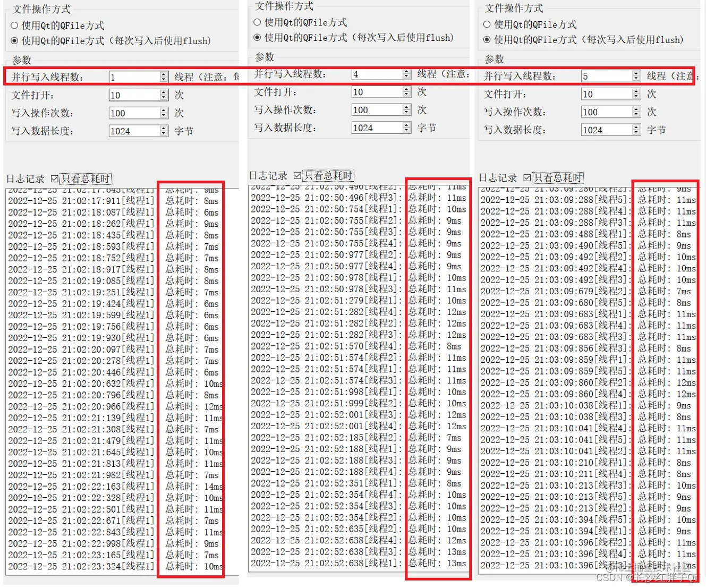Select log row 21:03:10:394[线程5]
The image size is (706, 588).
pos(588,519)
